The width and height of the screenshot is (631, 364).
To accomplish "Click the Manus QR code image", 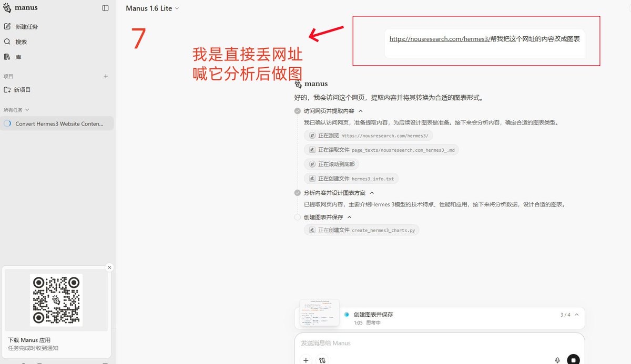I will click(x=56, y=300).
